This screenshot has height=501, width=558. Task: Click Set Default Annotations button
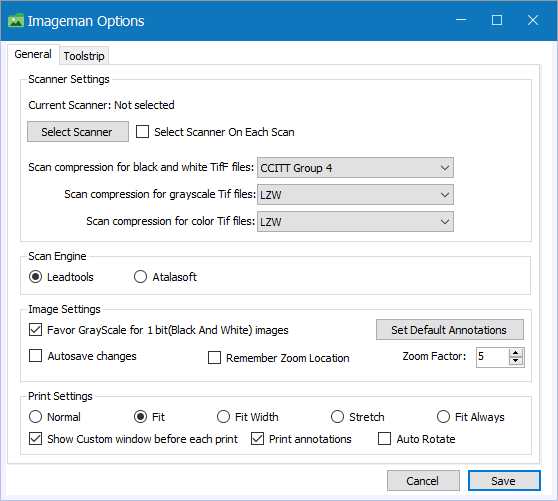click(x=450, y=329)
